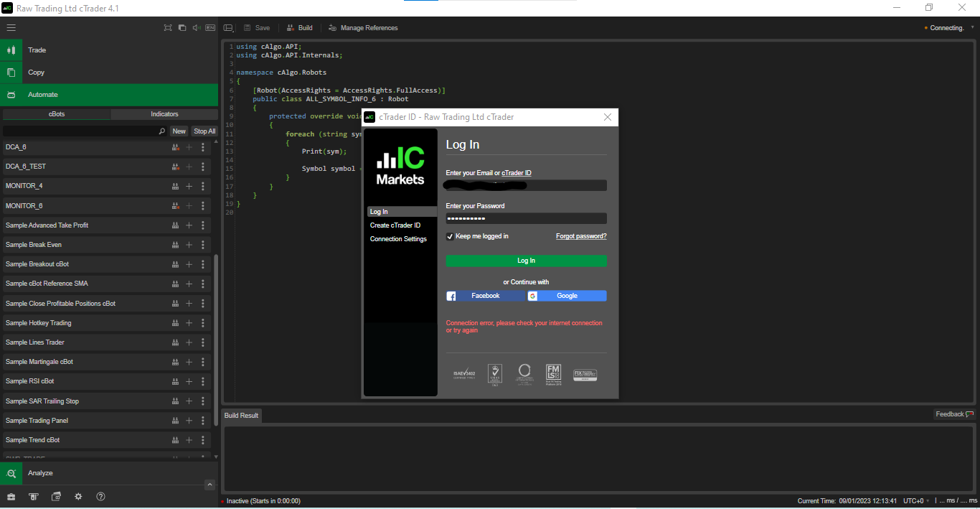This screenshot has width=980, height=509.
Task: Click the build icon on the DCA_6 row
Action: 175,147
